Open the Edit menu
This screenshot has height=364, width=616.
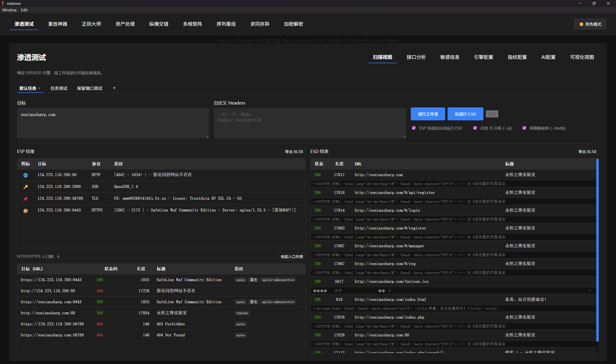[24, 10]
